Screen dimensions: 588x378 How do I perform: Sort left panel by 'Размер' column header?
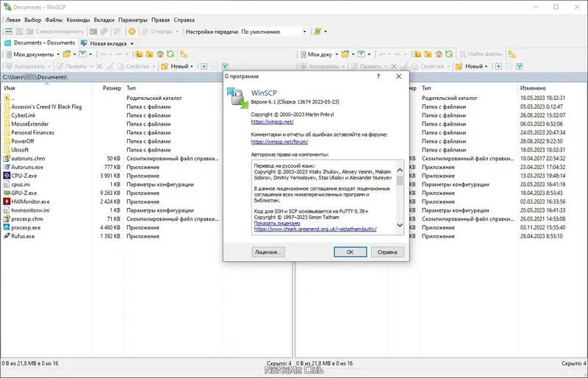pyautogui.click(x=108, y=88)
